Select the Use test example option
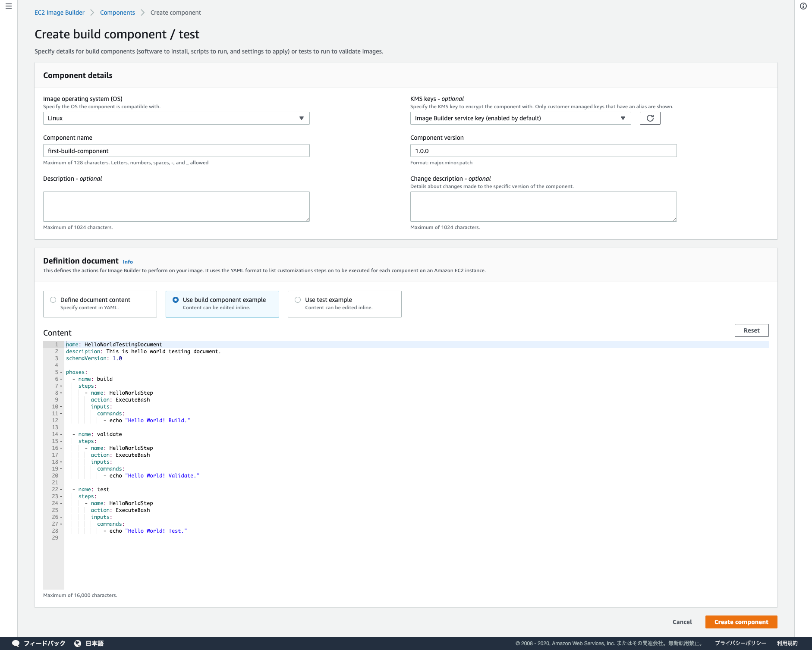Image resolution: width=812 pixels, height=650 pixels. tap(297, 299)
